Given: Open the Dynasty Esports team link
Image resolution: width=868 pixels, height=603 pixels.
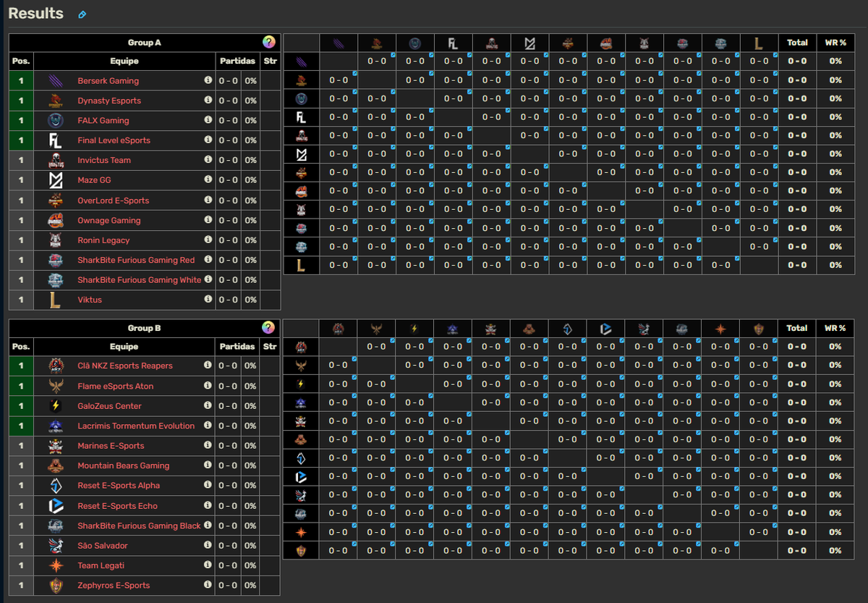Looking at the screenshot, I should click(109, 101).
